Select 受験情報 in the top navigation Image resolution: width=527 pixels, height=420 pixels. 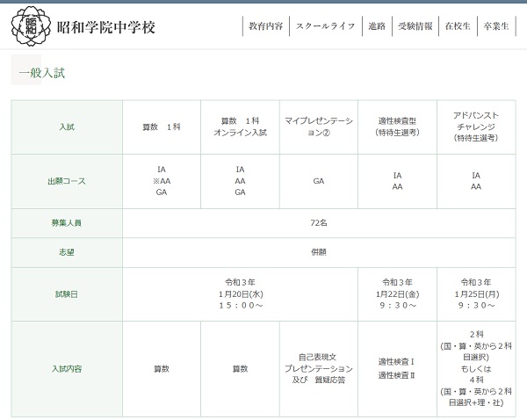[415, 26]
